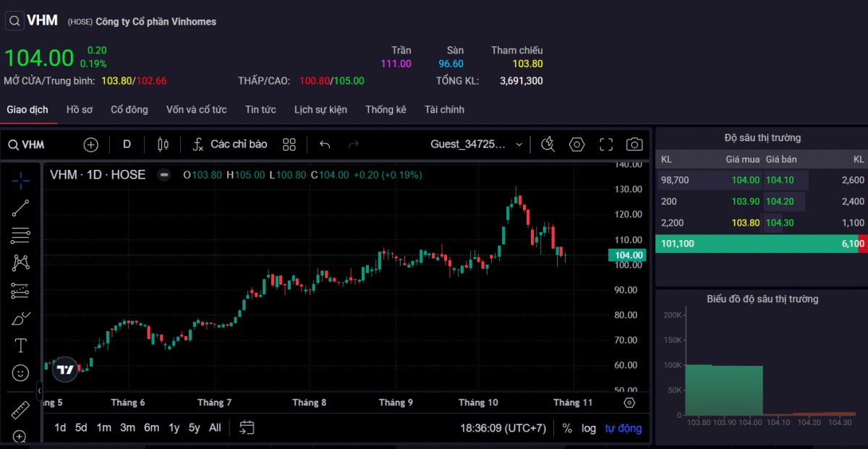Select the trend line drawing tool

click(x=20, y=208)
